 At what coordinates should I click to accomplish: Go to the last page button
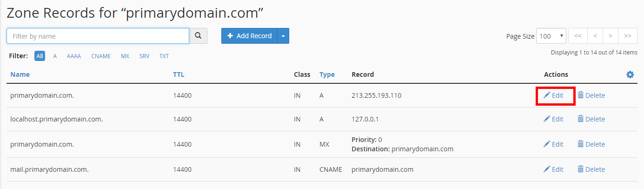pos(627,36)
